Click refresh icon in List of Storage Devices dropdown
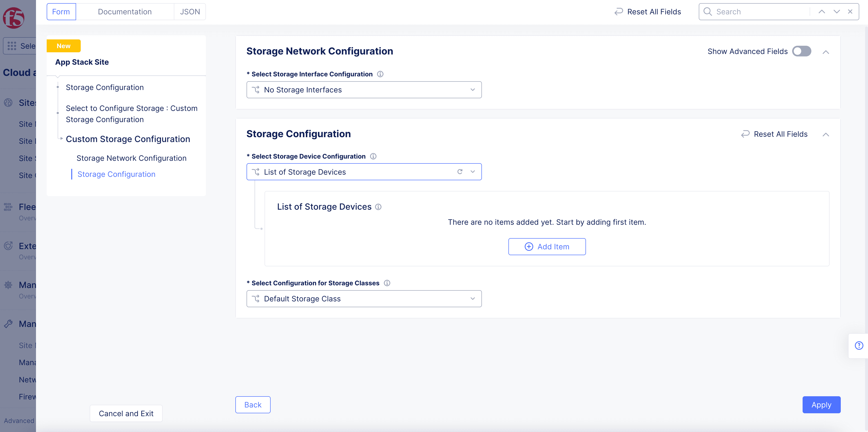868x432 pixels. 460,172
